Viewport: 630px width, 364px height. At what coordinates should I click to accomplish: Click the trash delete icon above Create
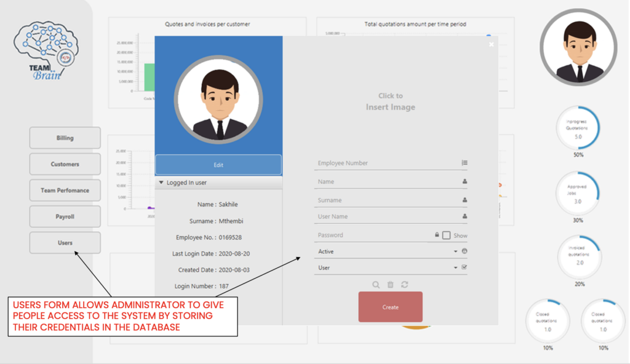click(x=390, y=285)
